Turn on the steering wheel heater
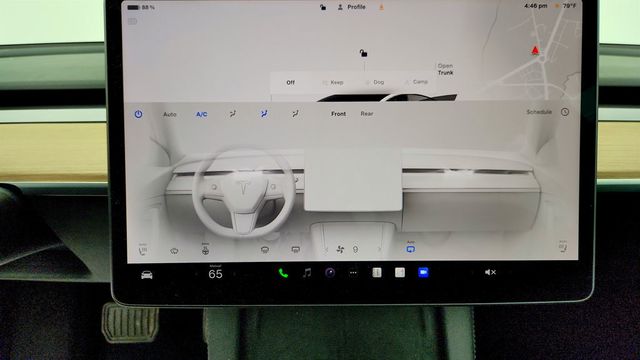The width and height of the screenshot is (640, 360). point(205,249)
